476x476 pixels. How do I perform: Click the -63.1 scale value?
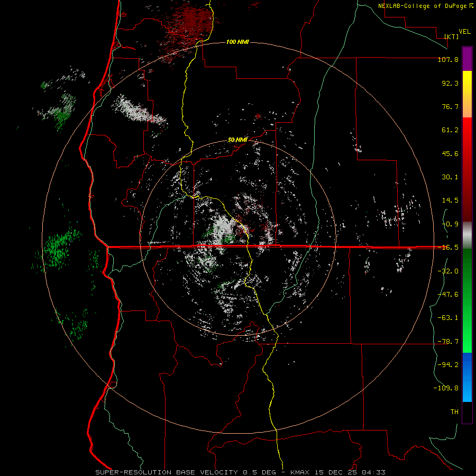click(448, 318)
